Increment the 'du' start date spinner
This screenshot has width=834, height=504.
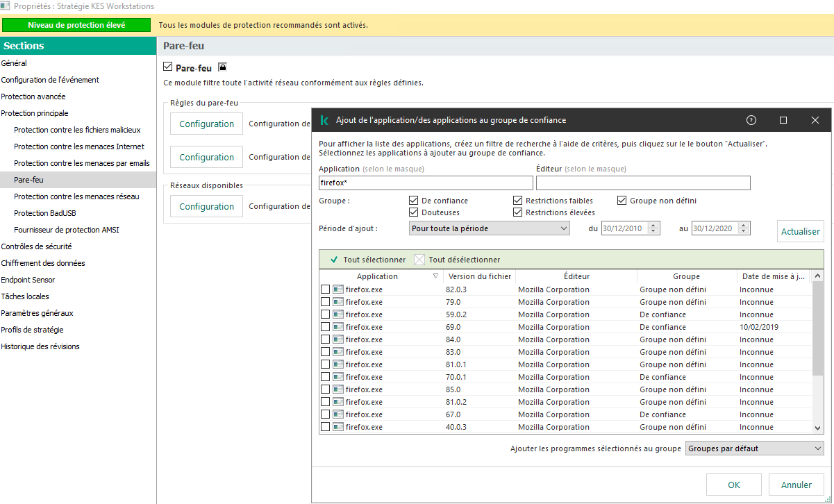[x=654, y=225]
